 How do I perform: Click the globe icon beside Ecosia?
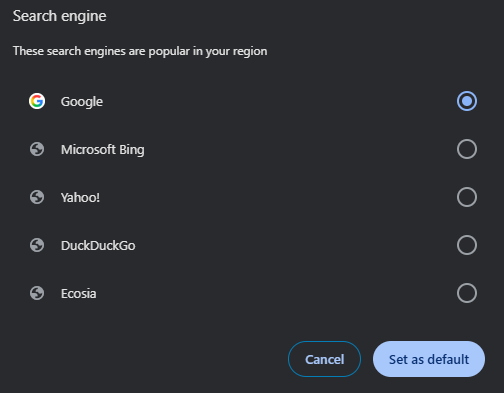(37, 293)
